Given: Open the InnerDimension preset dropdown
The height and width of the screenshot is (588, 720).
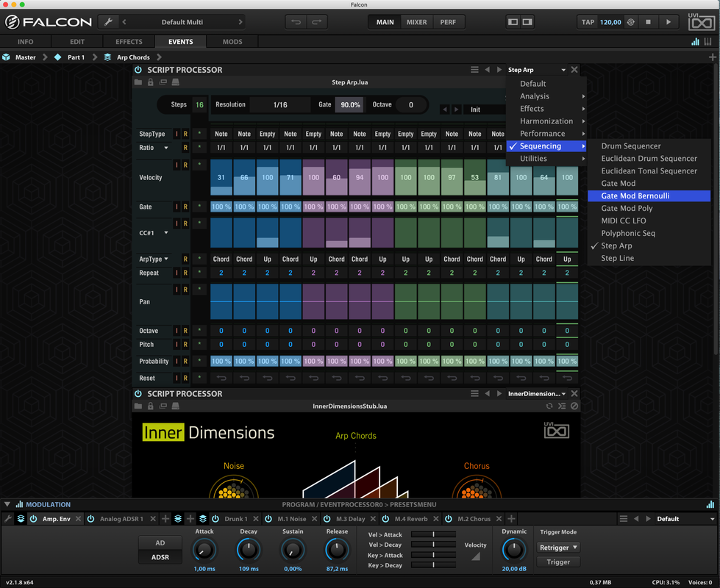Looking at the screenshot, I should (x=536, y=393).
